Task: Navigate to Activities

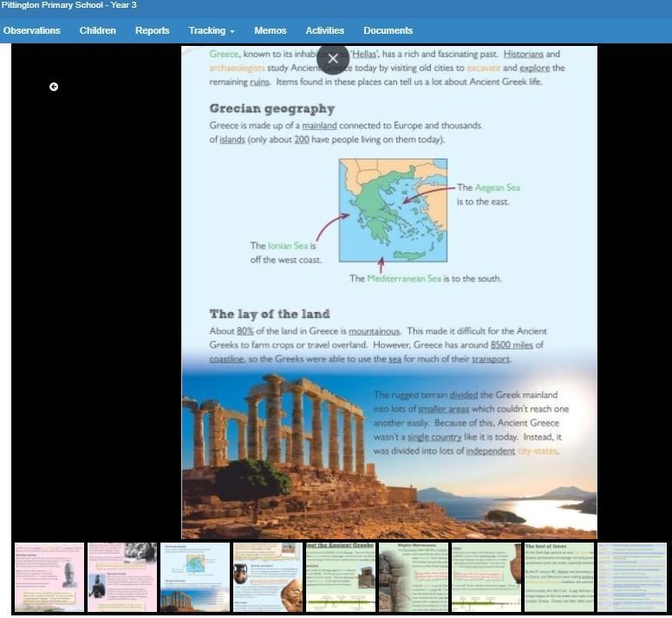Action: point(325,30)
